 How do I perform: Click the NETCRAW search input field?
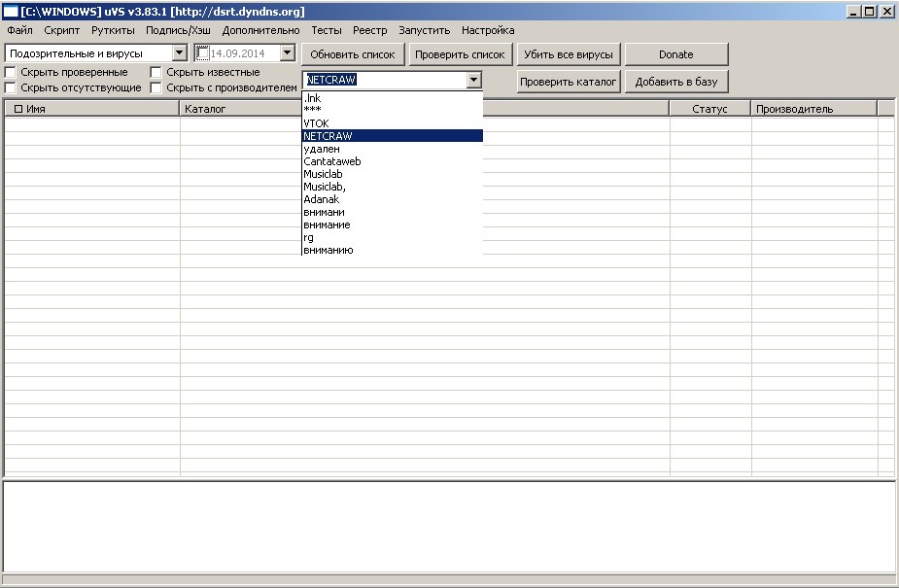tap(385, 80)
